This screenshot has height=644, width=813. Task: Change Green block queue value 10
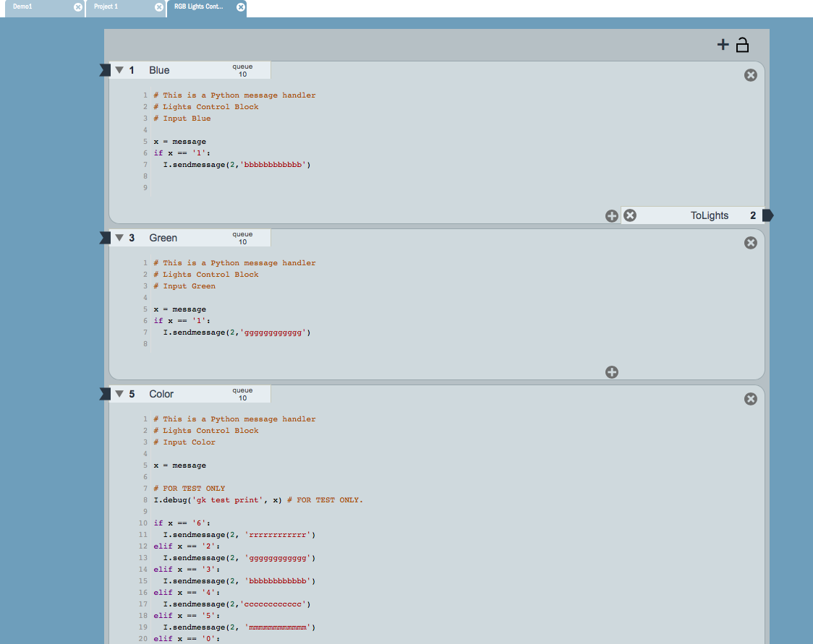coord(242,242)
